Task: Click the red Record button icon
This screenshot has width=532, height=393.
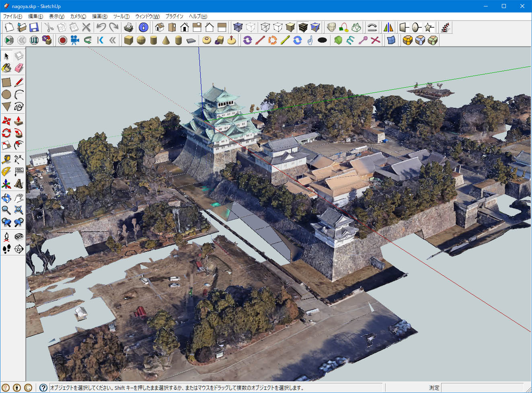Action: pos(62,40)
